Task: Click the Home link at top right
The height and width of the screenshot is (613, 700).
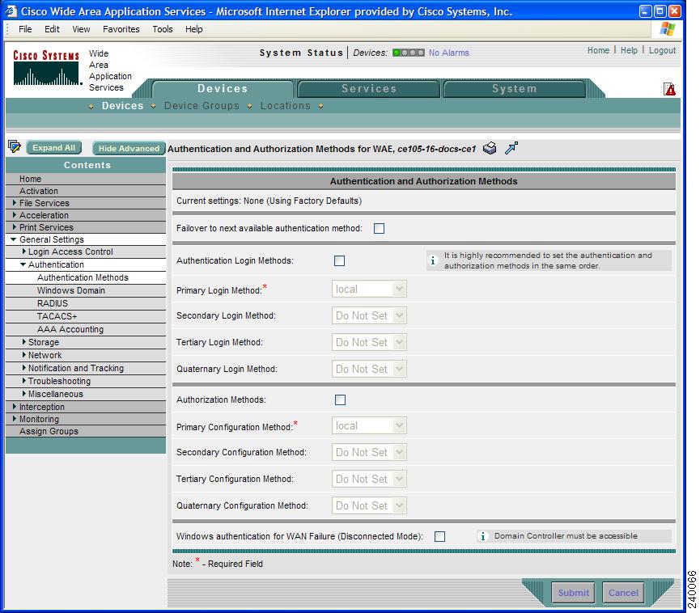Action: (598, 50)
